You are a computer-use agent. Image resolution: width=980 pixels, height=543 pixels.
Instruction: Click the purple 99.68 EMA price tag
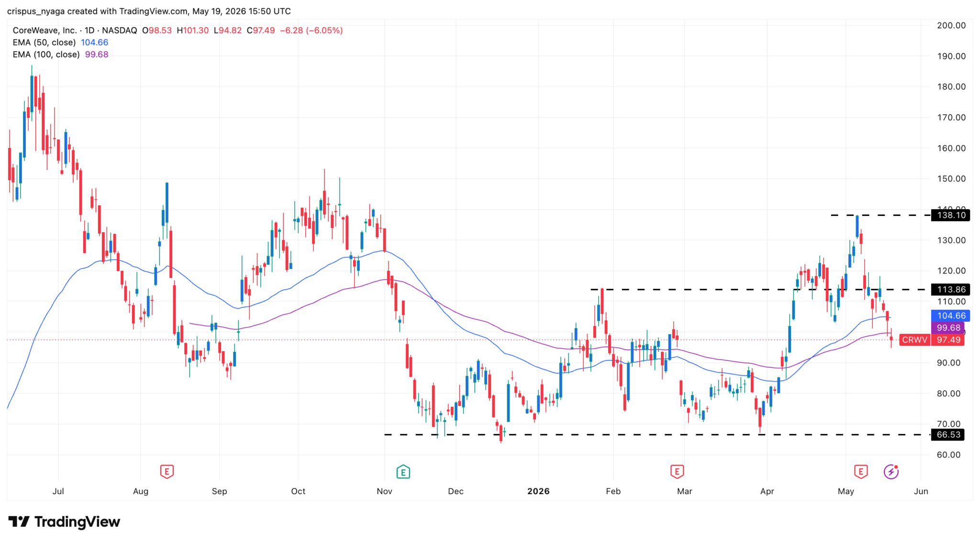tap(948, 328)
